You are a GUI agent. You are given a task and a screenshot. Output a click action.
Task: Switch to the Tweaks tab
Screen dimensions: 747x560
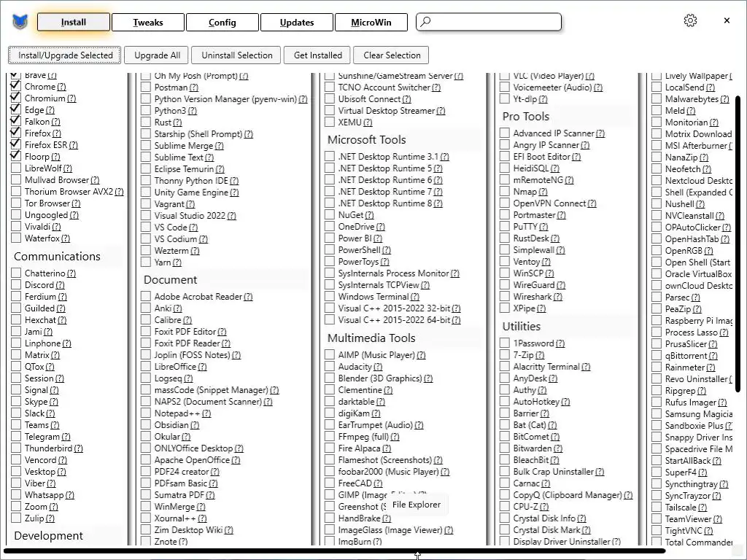[x=147, y=23]
